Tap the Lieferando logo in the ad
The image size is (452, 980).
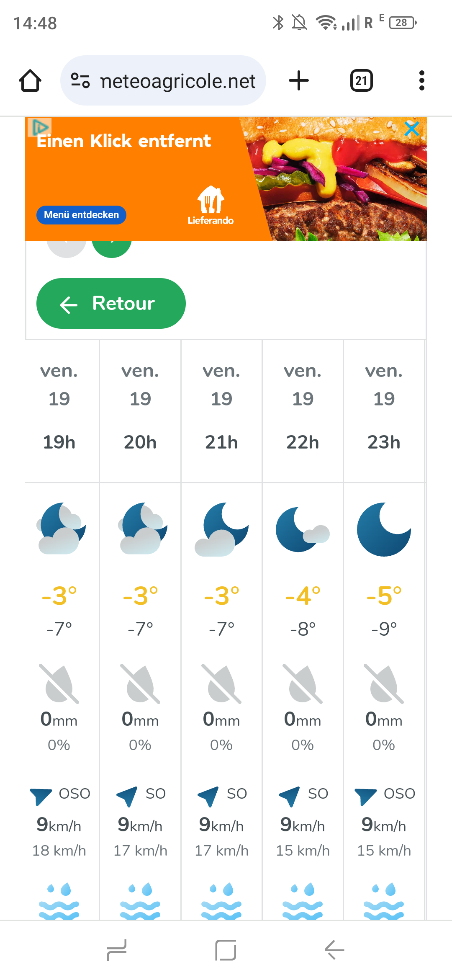211,205
